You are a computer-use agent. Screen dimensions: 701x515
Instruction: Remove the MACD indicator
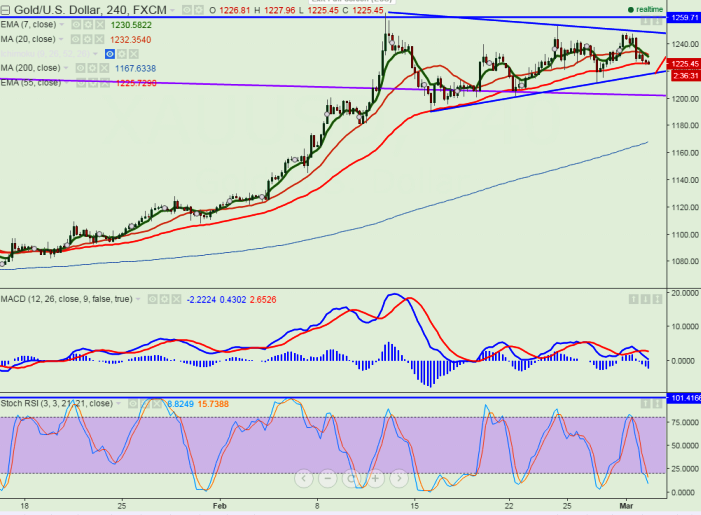(x=176, y=299)
